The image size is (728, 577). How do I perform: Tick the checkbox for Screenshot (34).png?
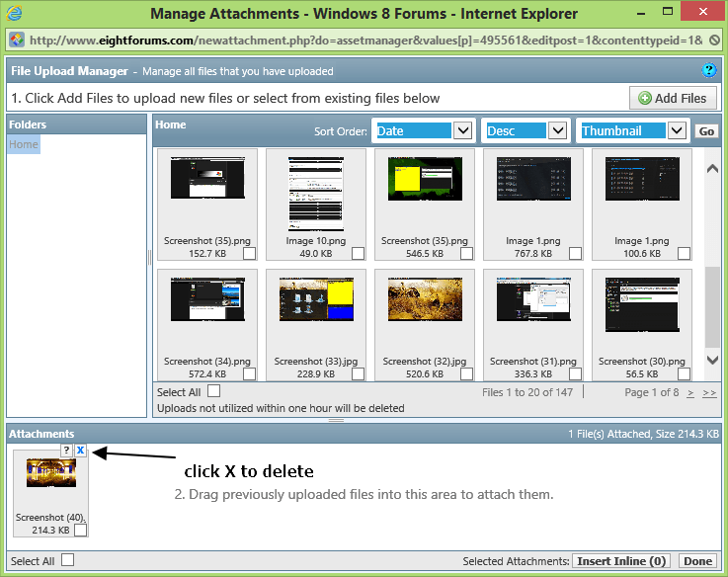pyautogui.click(x=249, y=373)
